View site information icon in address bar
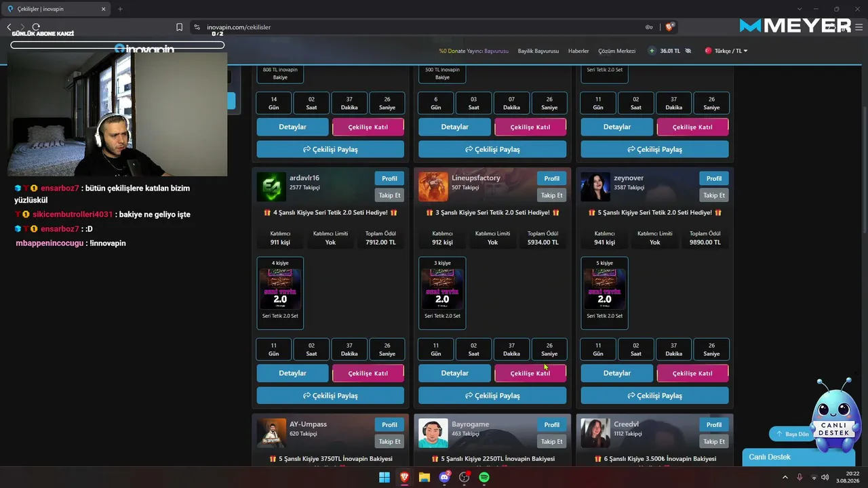Screen dimensions: 868x488 [197, 27]
